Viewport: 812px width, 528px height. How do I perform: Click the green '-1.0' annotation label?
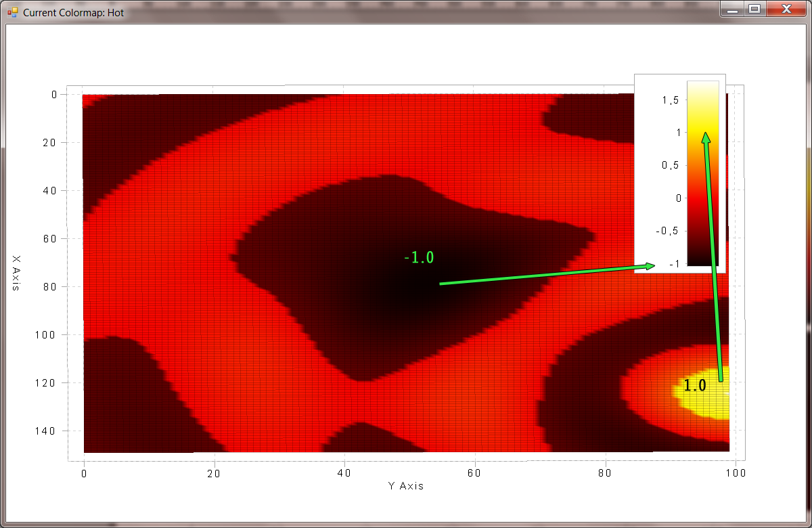[x=418, y=257]
